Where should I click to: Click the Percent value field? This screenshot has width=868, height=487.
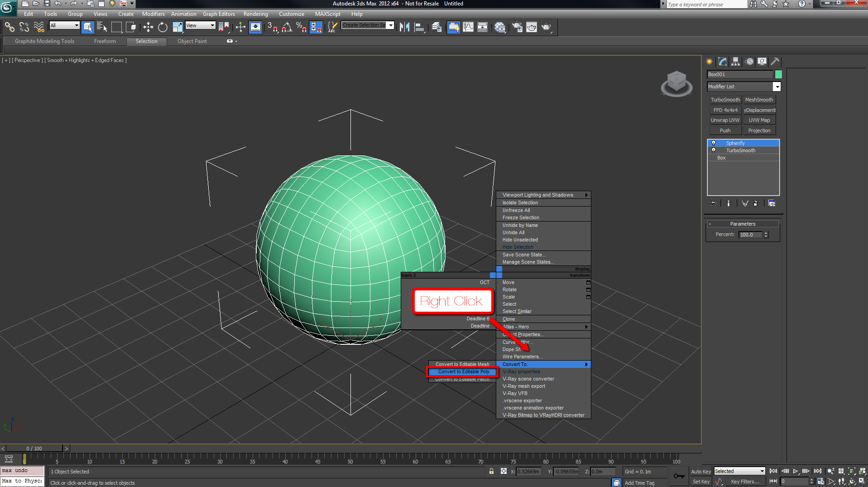tap(752, 234)
